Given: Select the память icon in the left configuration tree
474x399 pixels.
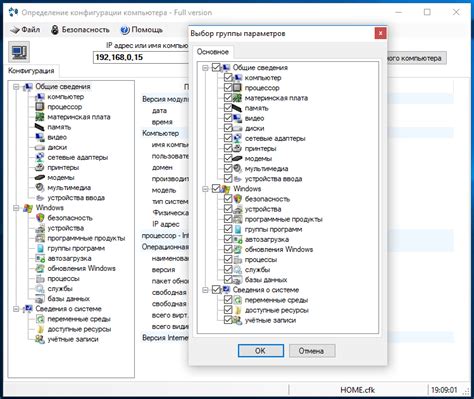Looking at the screenshot, I should tap(40, 127).
